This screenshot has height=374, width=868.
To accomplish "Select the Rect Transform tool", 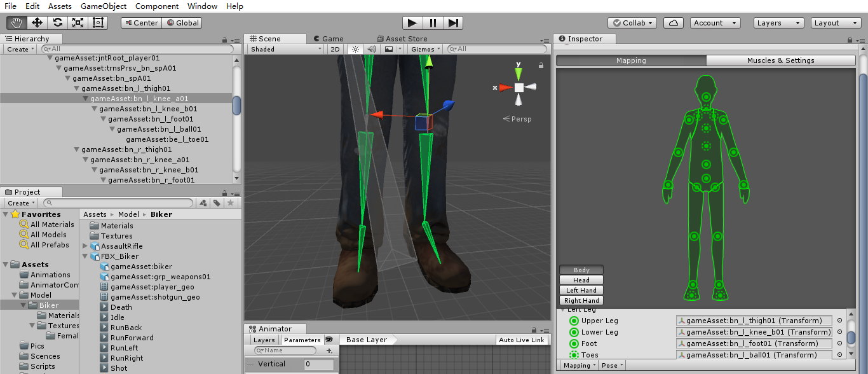I will click(x=98, y=23).
